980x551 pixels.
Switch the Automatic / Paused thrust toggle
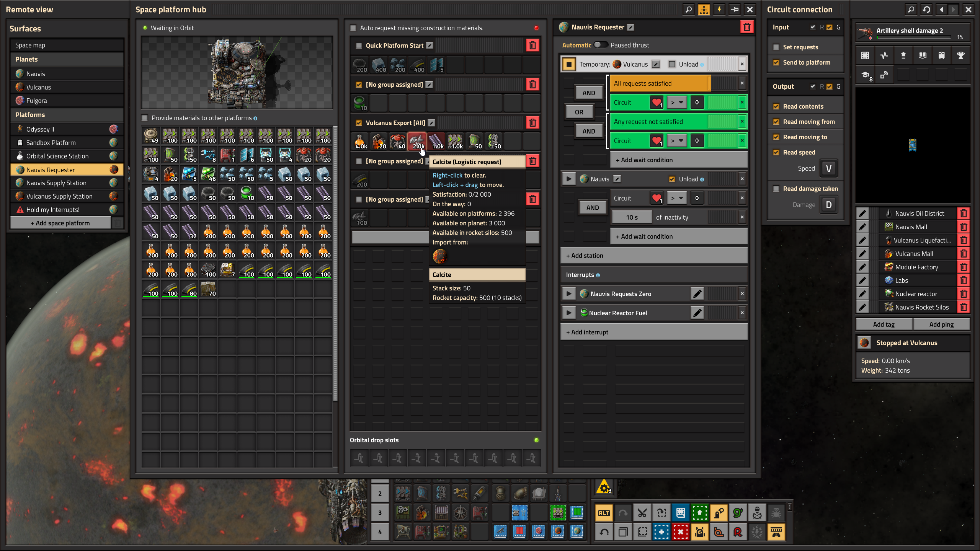(601, 45)
